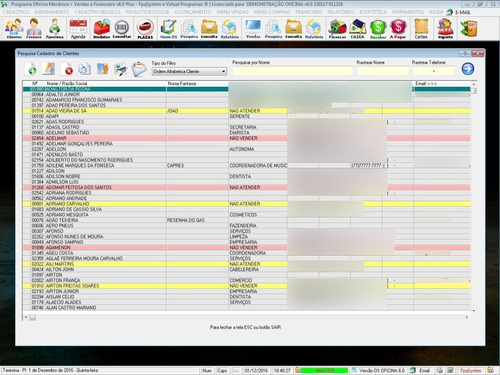Open the A Pagar red dollar icon

pyautogui.click(x=398, y=29)
